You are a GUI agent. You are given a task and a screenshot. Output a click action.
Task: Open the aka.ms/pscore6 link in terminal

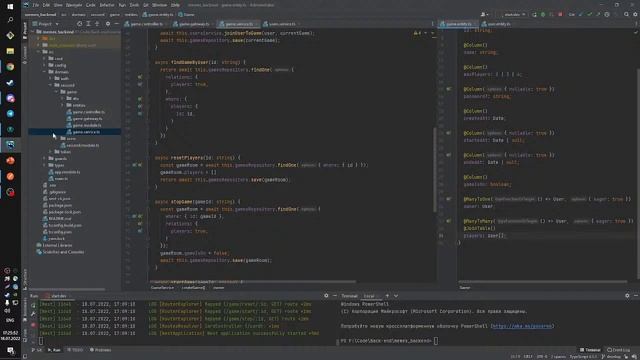pyautogui.click(x=522, y=326)
